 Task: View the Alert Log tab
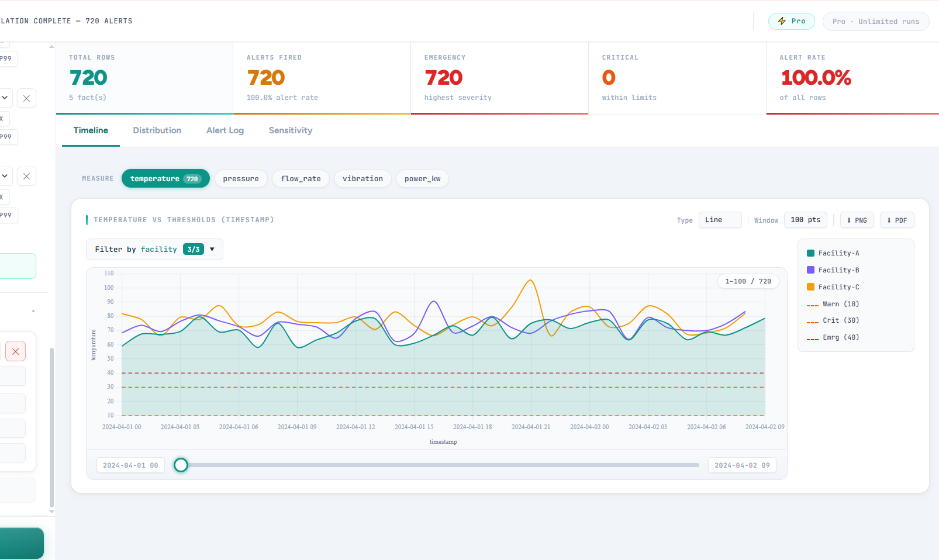pyautogui.click(x=225, y=130)
